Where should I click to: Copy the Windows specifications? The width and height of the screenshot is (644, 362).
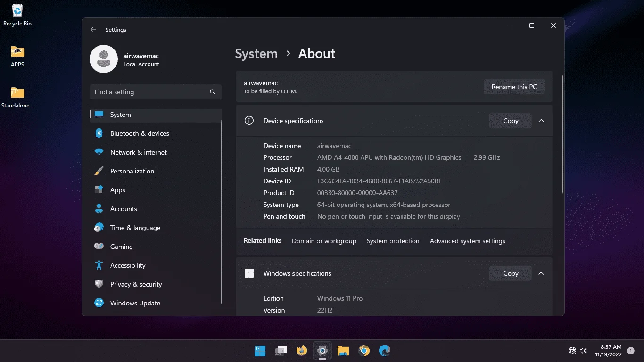click(x=511, y=273)
